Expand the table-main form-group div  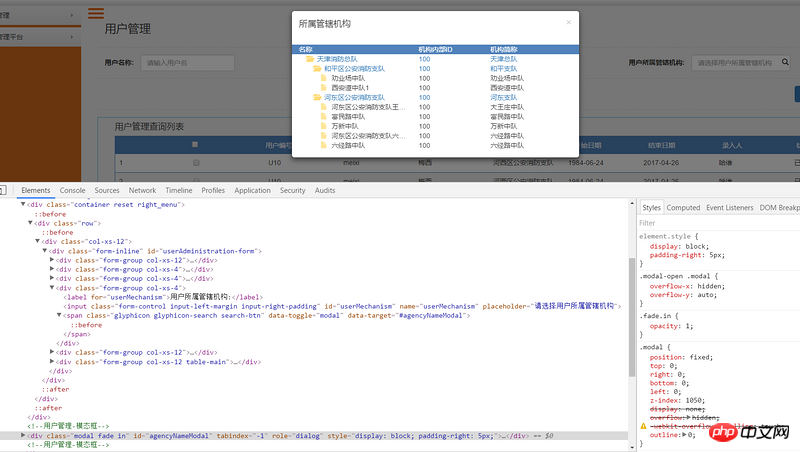tap(52, 361)
